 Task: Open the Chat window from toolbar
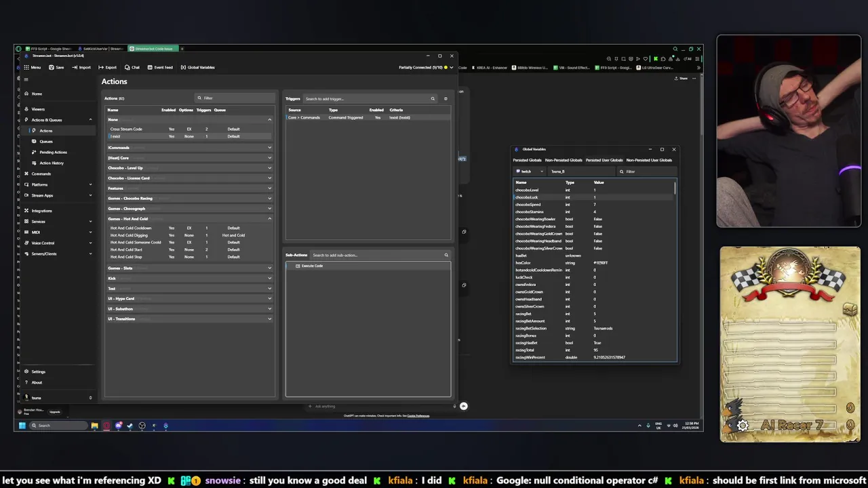point(132,67)
